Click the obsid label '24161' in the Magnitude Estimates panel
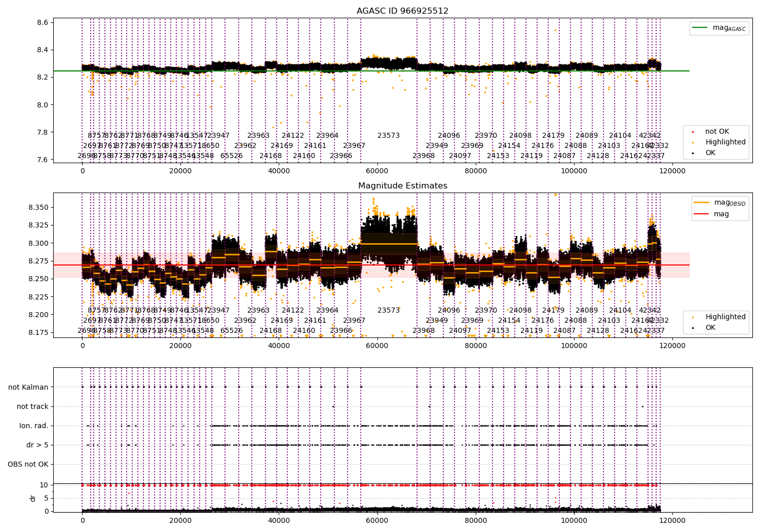760x532 pixels. (315, 320)
